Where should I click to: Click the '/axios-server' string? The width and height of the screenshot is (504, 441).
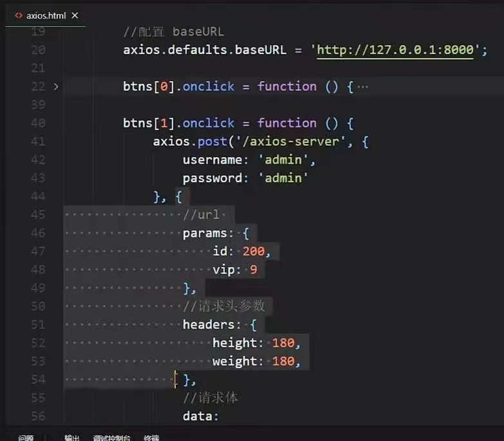point(290,142)
